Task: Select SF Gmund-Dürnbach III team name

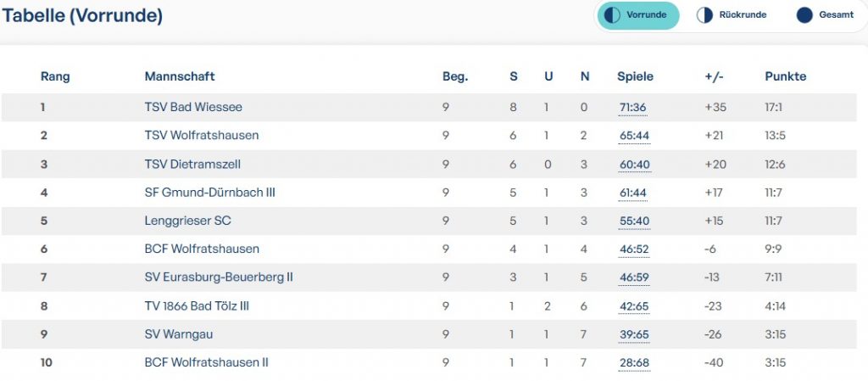Action: pyautogui.click(x=209, y=193)
